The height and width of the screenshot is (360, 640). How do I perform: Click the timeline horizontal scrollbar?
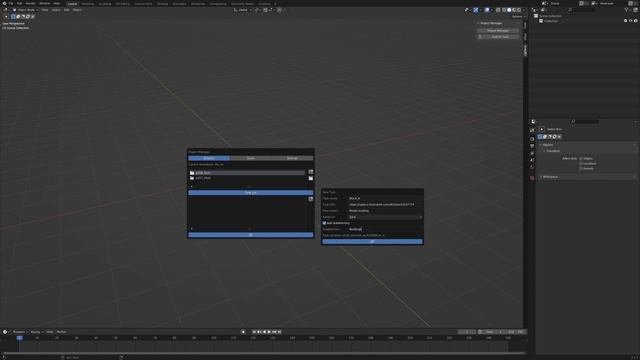tap(263, 353)
